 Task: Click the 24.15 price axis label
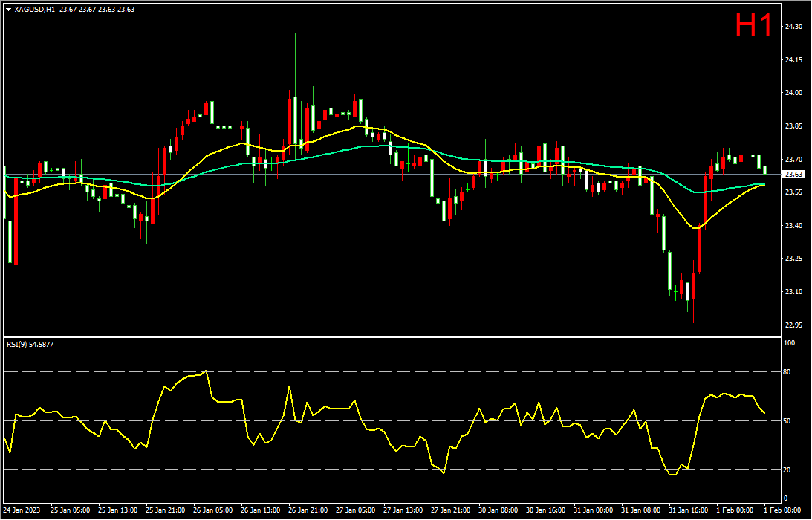point(794,60)
